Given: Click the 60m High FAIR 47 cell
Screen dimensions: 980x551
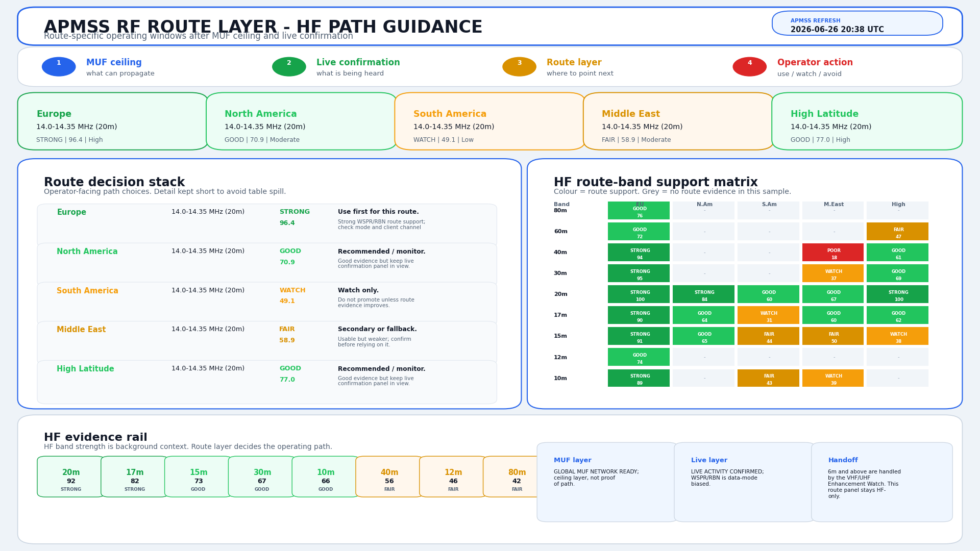Looking at the screenshot, I should (897, 232).
